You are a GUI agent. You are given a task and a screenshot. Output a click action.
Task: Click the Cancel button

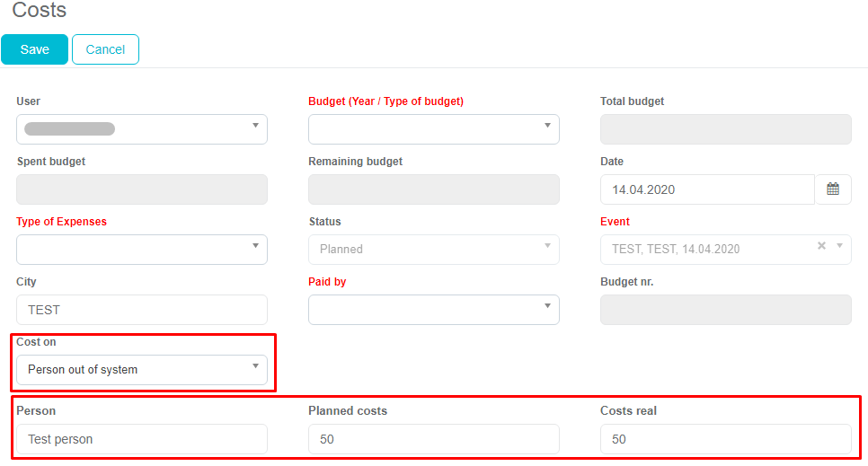click(x=105, y=49)
